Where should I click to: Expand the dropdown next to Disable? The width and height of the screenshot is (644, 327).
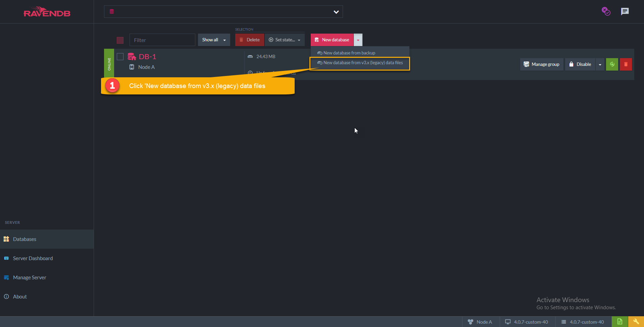click(600, 64)
